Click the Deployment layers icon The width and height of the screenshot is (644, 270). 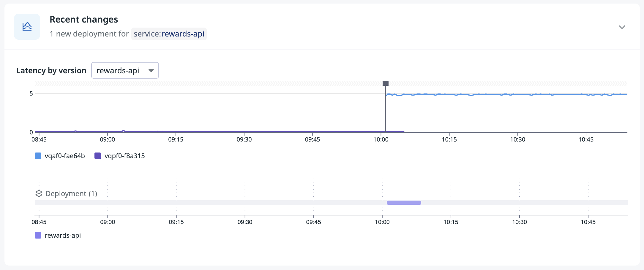pyautogui.click(x=39, y=193)
